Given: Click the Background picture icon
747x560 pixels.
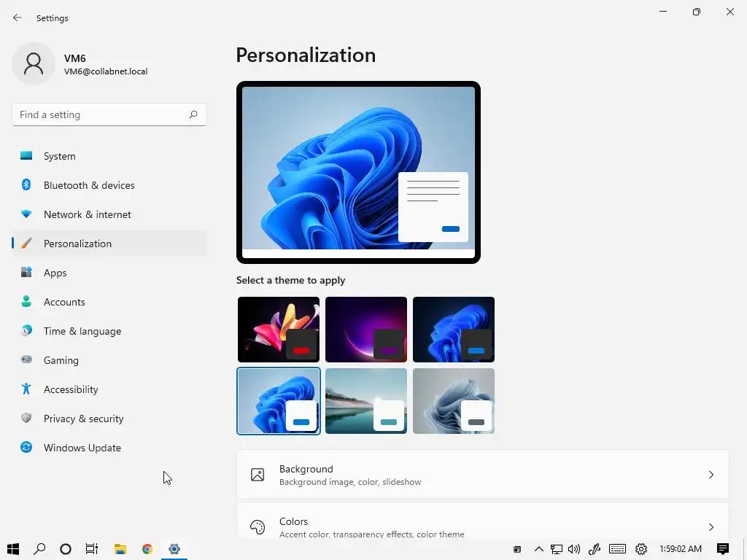Looking at the screenshot, I should click(258, 475).
